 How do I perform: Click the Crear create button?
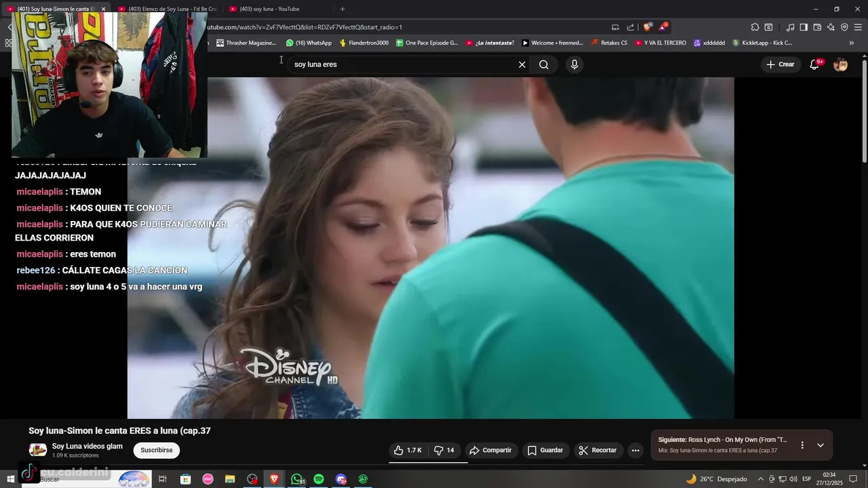tap(780, 64)
